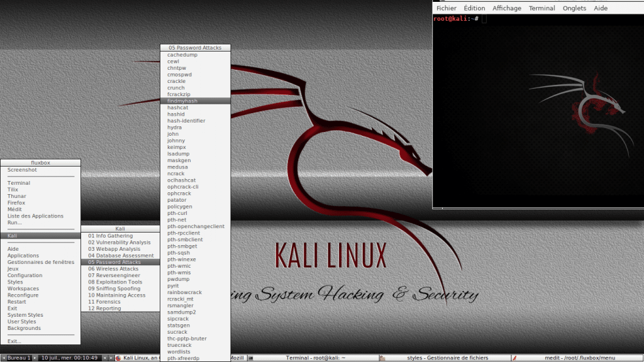Launch wordlists from Password Attacks

(195, 352)
